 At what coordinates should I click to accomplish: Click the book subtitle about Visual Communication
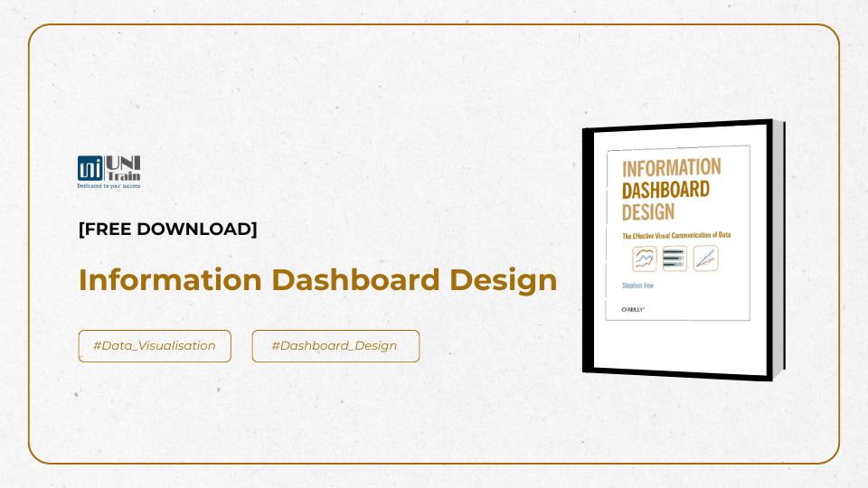676,235
